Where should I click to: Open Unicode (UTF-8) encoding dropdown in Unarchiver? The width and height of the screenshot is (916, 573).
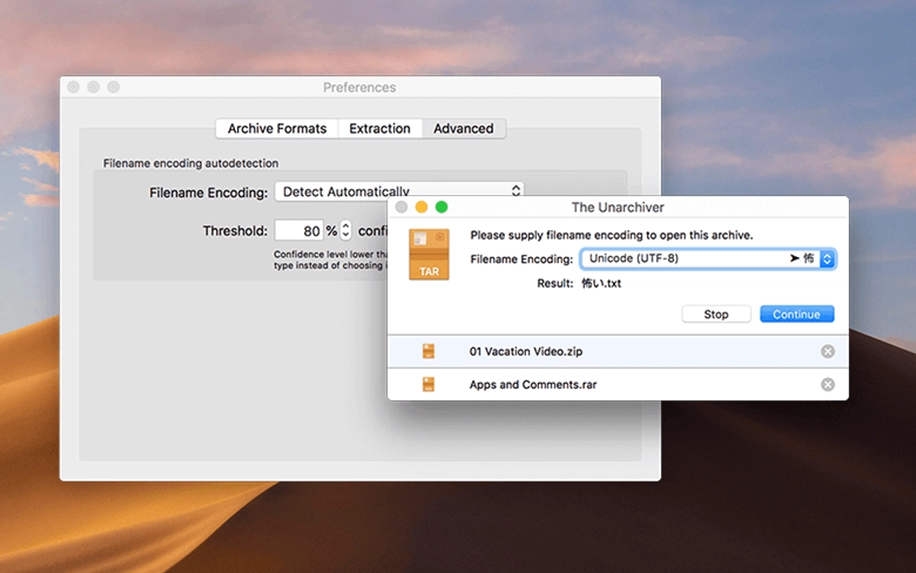point(708,259)
